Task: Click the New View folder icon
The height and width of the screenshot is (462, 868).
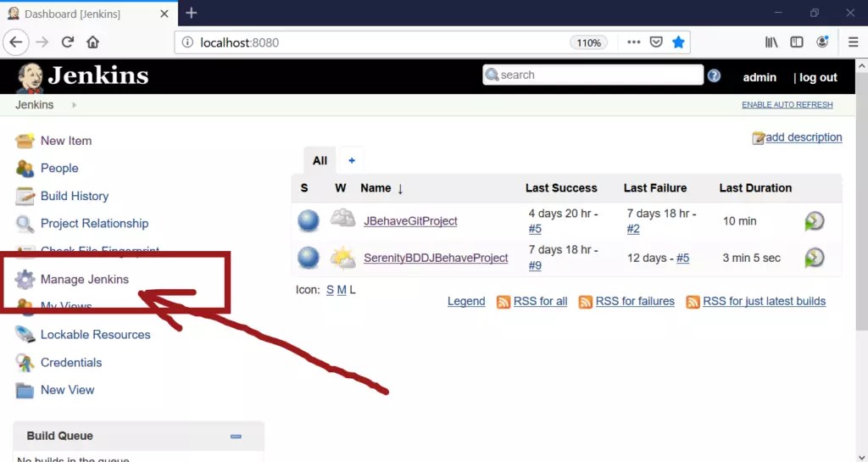Action: [25, 390]
